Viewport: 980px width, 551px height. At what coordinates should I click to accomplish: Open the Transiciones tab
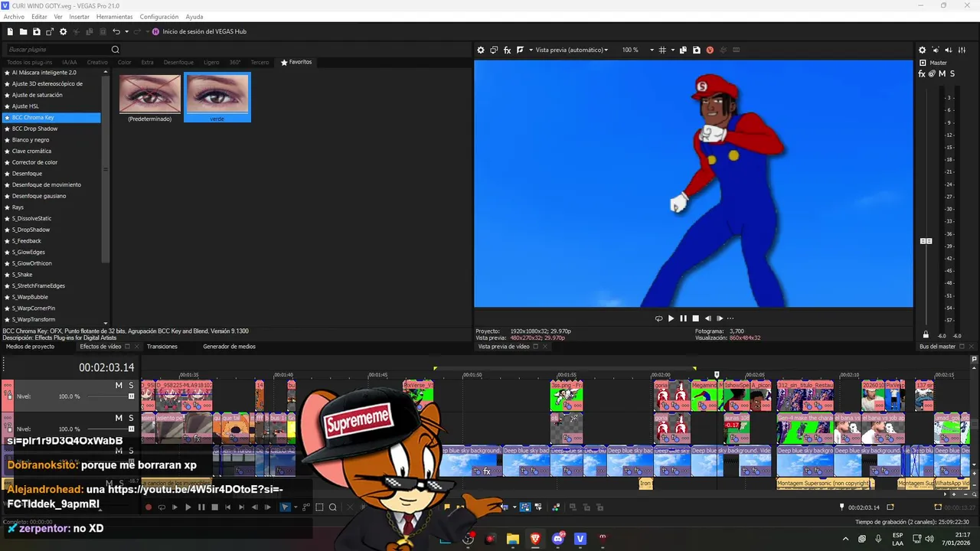click(x=162, y=347)
